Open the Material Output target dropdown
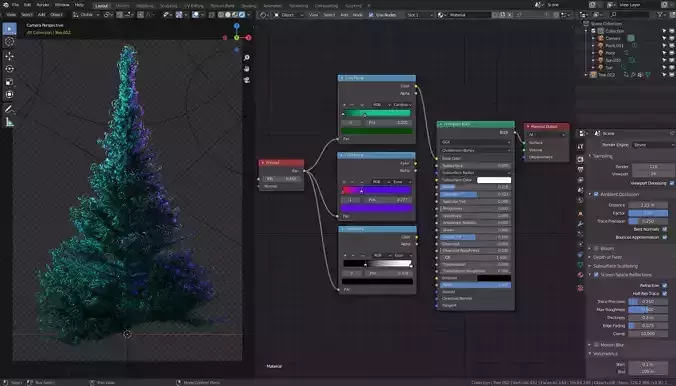 546,135
